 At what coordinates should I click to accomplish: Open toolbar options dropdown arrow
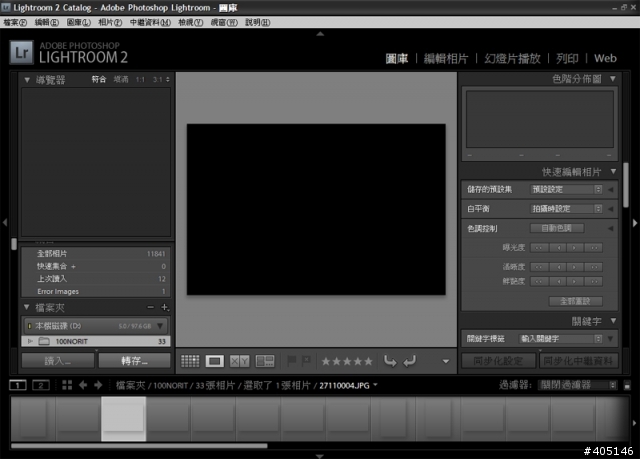[446, 361]
